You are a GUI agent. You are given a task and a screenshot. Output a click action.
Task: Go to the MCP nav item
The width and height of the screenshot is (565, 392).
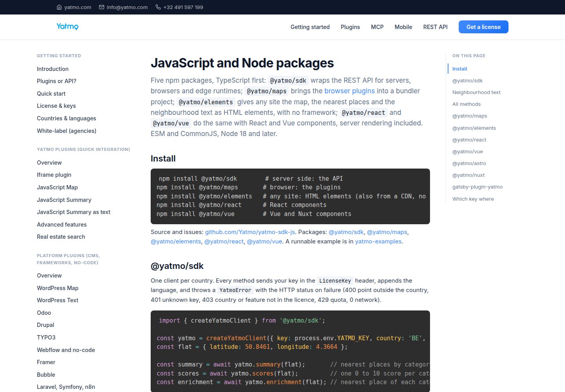(x=377, y=27)
